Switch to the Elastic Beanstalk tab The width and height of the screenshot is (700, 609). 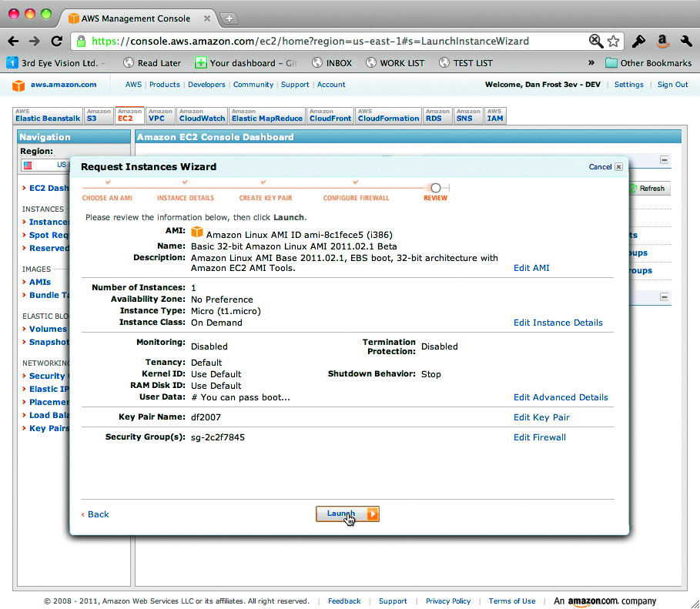click(x=48, y=115)
